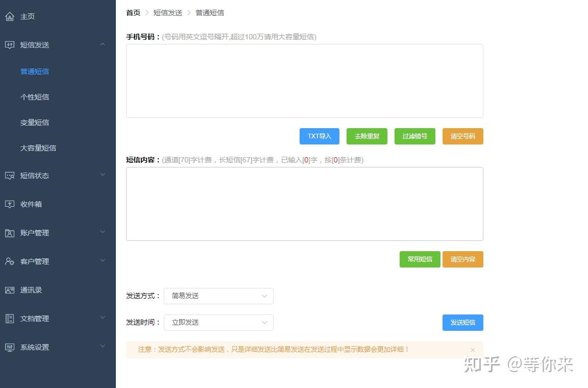588x388 pixels.
Task: Click the 账户管理 account icon
Action: pyautogui.click(x=10, y=233)
